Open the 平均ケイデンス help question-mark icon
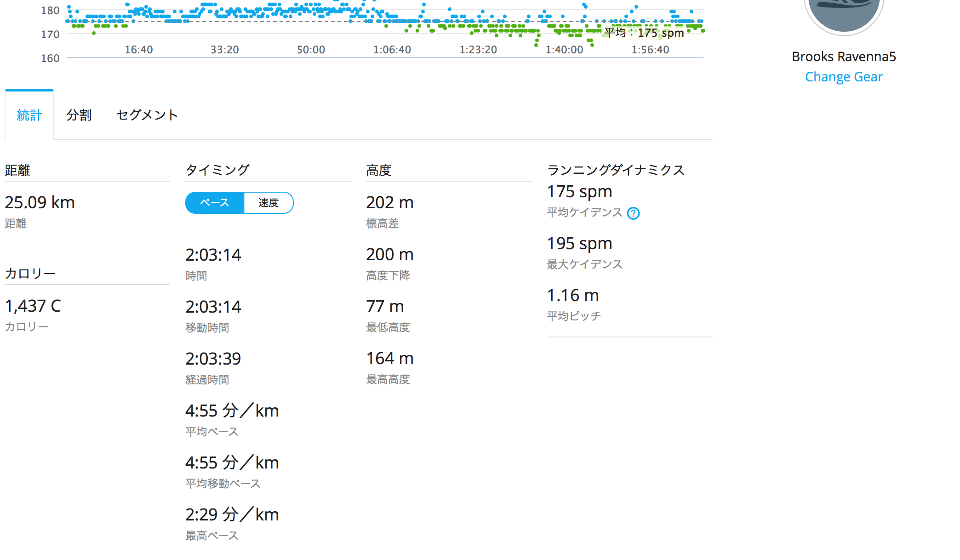The height and width of the screenshot is (560, 960). point(633,213)
